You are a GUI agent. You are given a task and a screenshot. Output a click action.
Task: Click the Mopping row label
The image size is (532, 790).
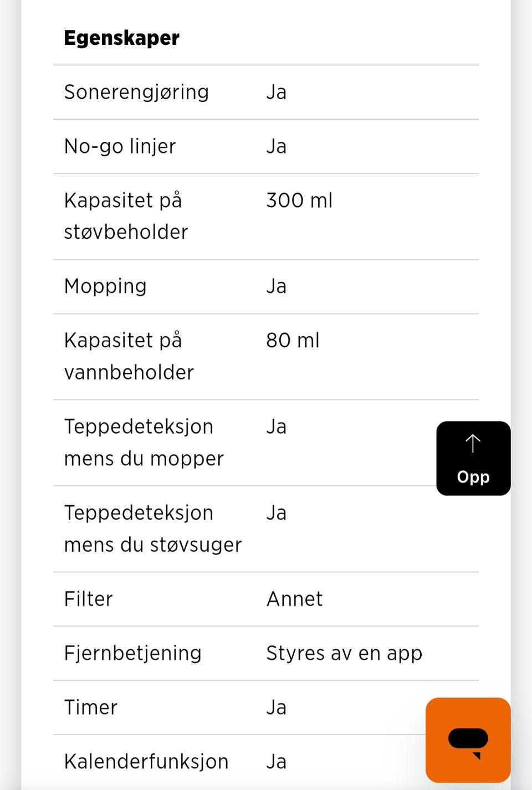point(105,286)
